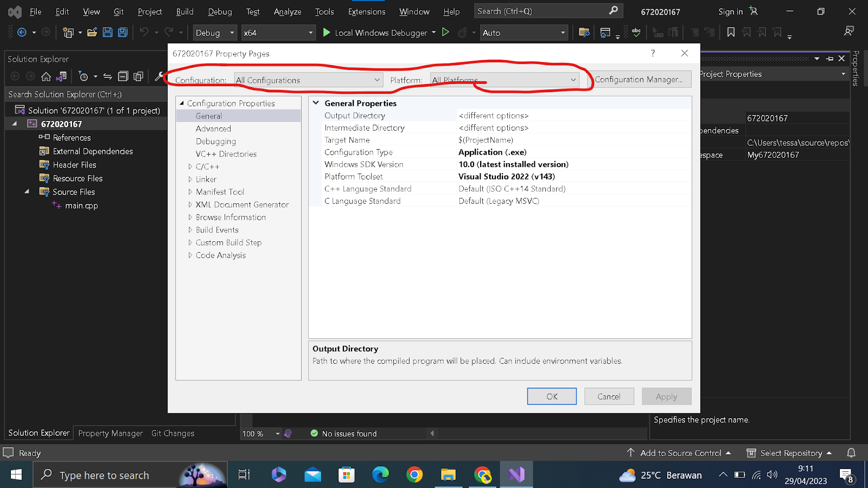Click the Cancel button
Screen dimensions: 868x488
[x=609, y=396]
